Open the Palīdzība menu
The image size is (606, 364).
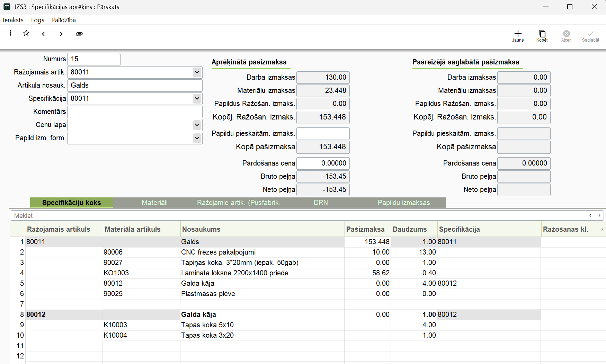pos(64,20)
